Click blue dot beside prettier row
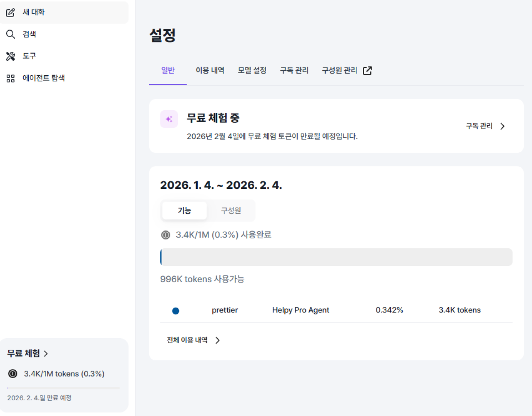 tap(176, 311)
